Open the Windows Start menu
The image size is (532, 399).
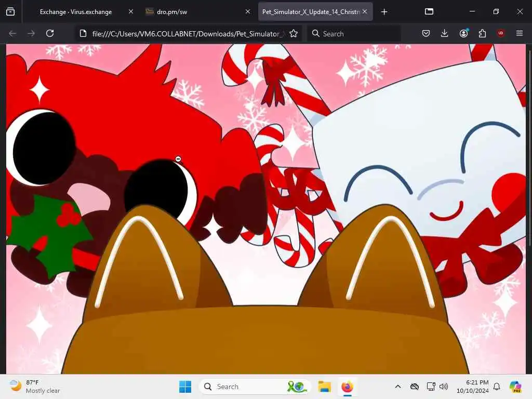tap(185, 387)
